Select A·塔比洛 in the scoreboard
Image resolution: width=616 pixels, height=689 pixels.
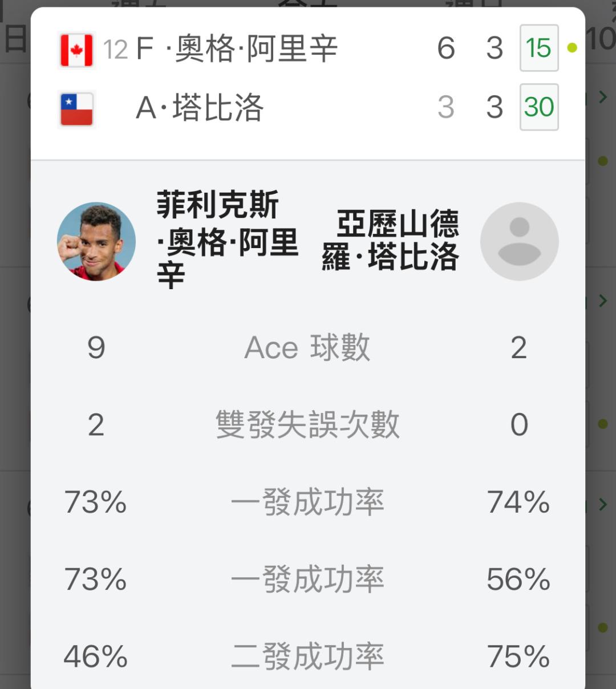200,108
